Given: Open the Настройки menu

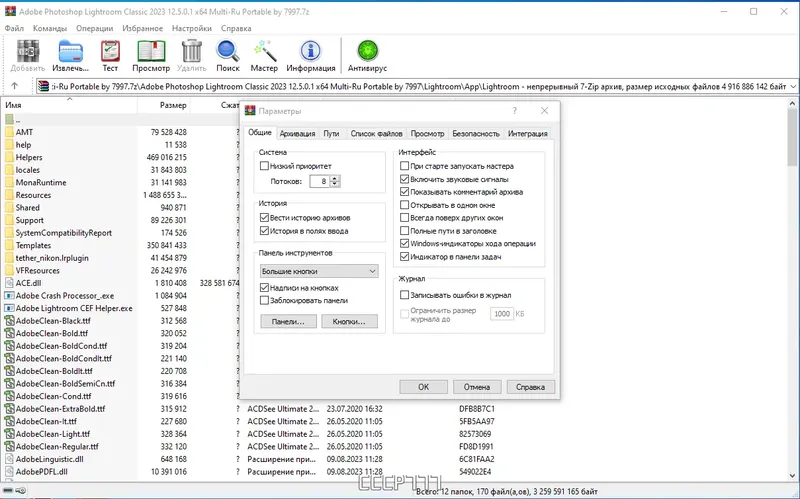Looking at the screenshot, I should [x=192, y=29].
